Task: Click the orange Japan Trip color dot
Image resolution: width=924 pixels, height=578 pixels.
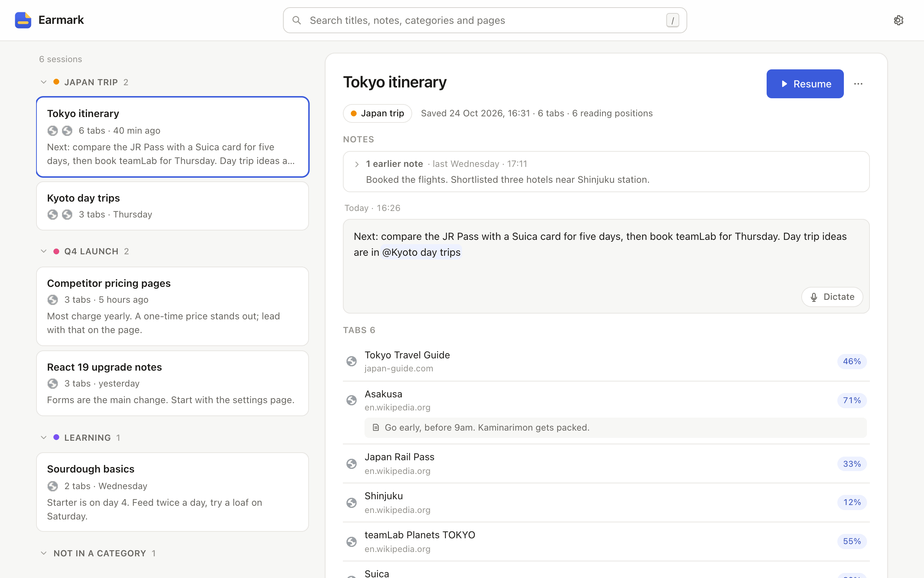Action: pos(56,82)
